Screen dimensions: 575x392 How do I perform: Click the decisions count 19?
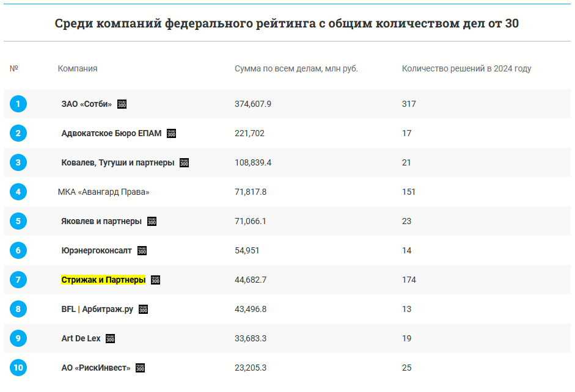(407, 338)
